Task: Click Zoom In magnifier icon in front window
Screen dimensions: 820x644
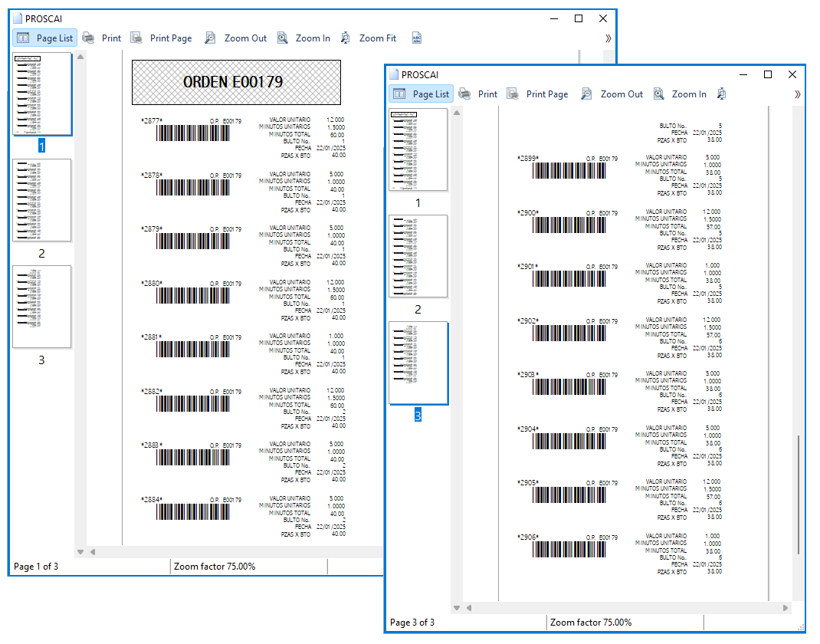Action: click(x=659, y=94)
